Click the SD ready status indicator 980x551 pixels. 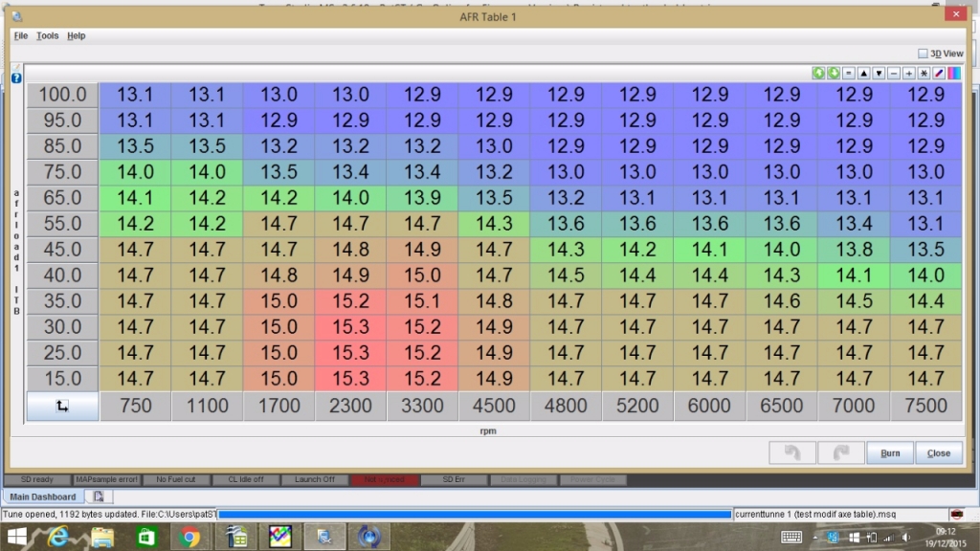coord(37,480)
